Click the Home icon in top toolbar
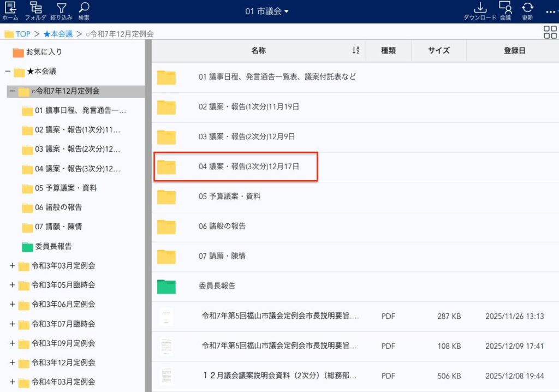This screenshot has height=392, width=559. [x=10, y=8]
